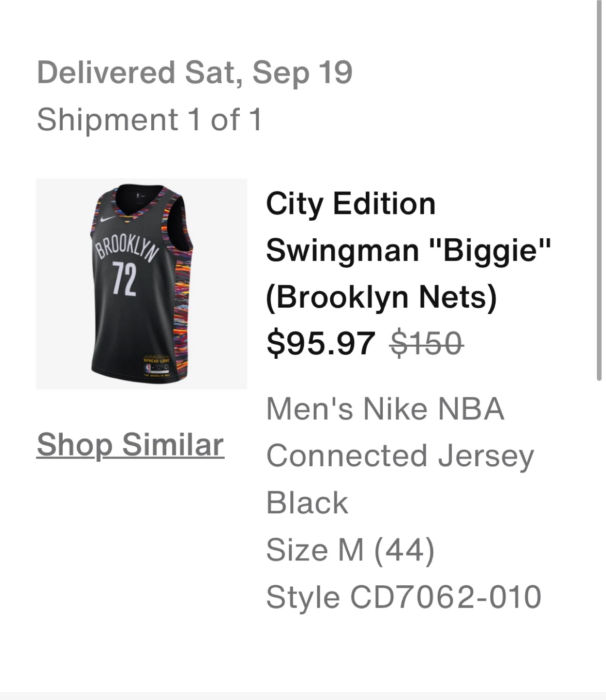
Task: Click the (Brooklyn Nets) title line
Action: [381, 297]
